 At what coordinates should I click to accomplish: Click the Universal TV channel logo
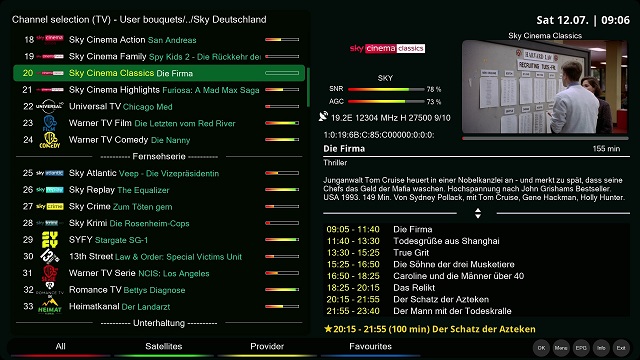pyautogui.click(x=49, y=106)
